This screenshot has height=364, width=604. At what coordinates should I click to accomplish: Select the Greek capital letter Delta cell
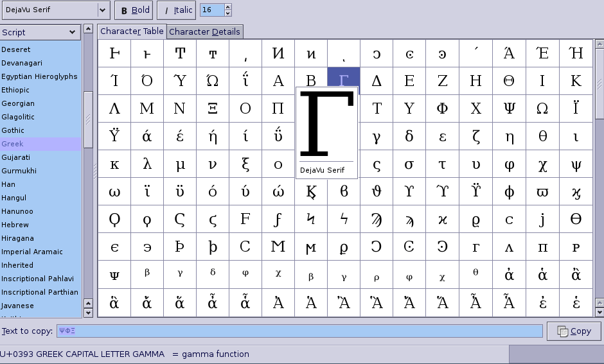(x=377, y=81)
